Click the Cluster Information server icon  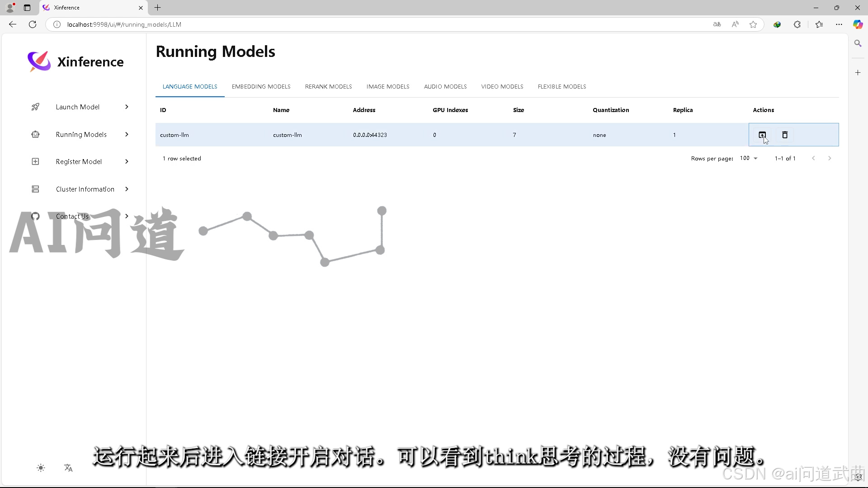(x=35, y=189)
